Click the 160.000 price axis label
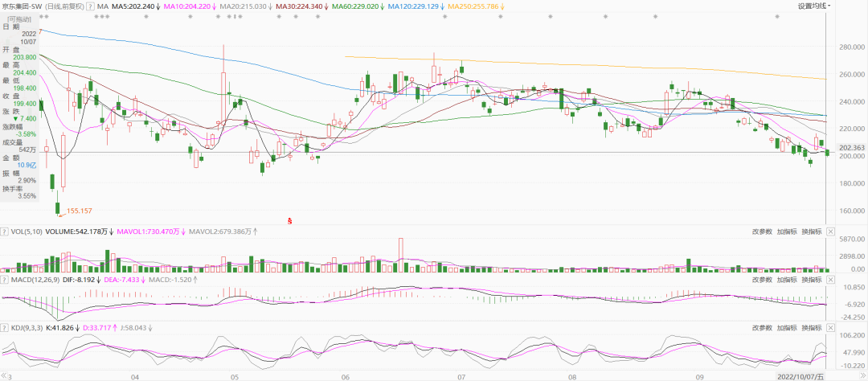Viewport: 868px width, 381px height. pyautogui.click(x=852, y=211)
